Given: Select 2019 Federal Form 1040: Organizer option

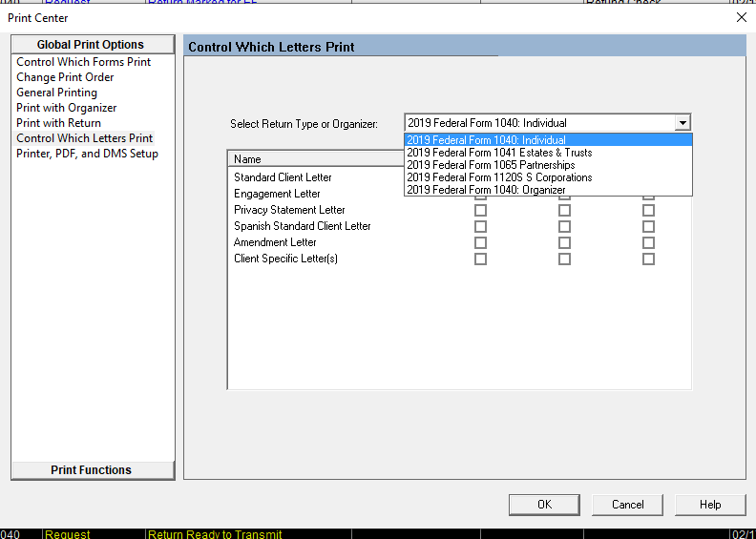Looking at the screenshot, I should click(486, 190).
